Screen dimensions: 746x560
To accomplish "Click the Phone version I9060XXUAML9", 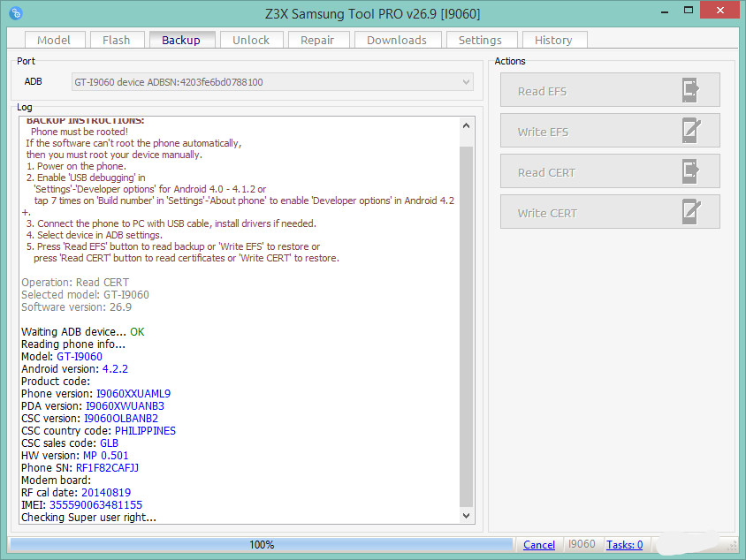I will [x=133, y=394].
